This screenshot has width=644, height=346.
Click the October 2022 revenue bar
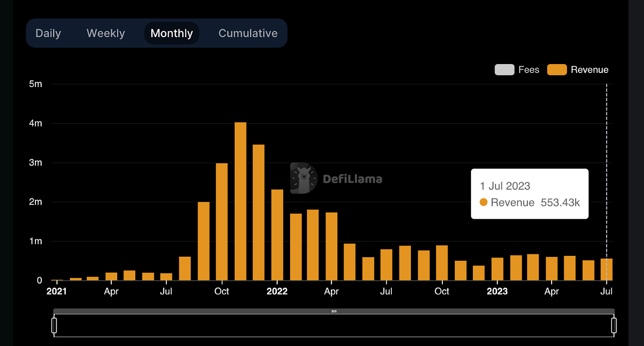pos(442,263)
